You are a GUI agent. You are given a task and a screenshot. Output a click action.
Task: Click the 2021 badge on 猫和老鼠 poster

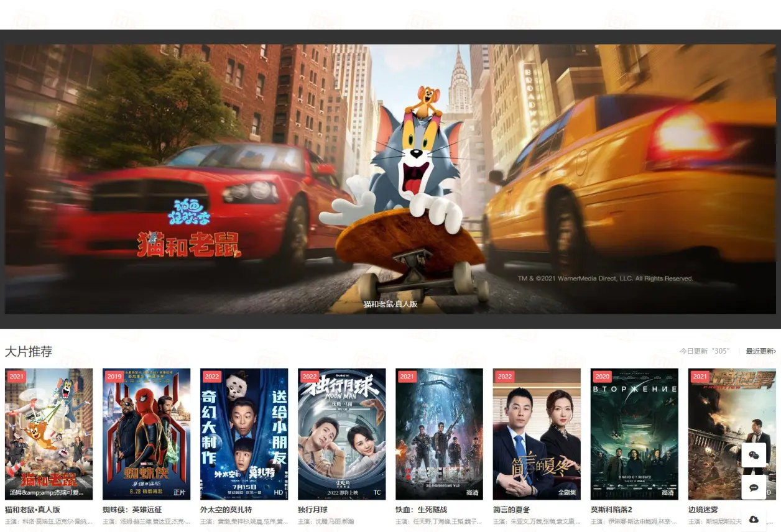pos(17,377)
